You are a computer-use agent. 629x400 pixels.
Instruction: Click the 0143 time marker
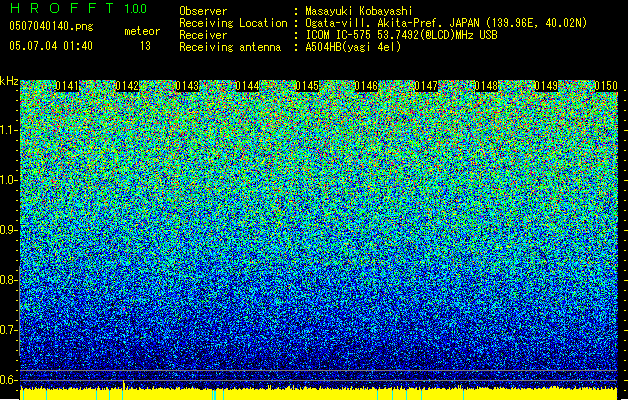click(x=187, y=86)
